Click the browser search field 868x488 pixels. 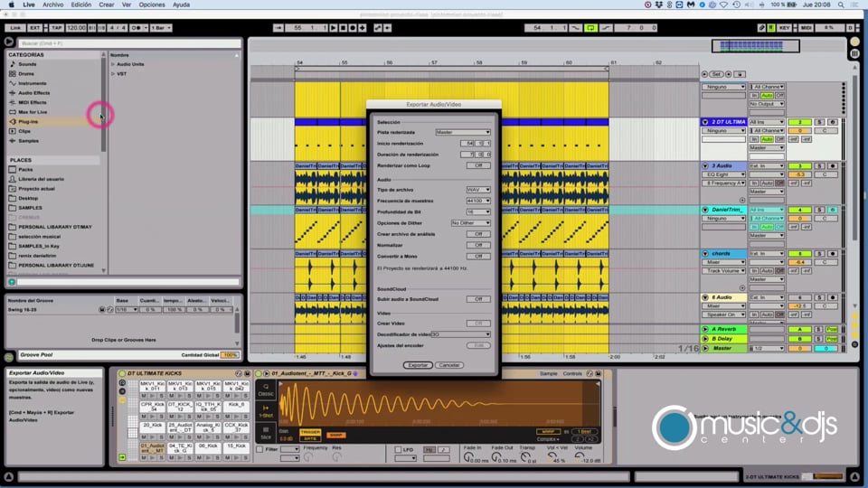[130, 43]
